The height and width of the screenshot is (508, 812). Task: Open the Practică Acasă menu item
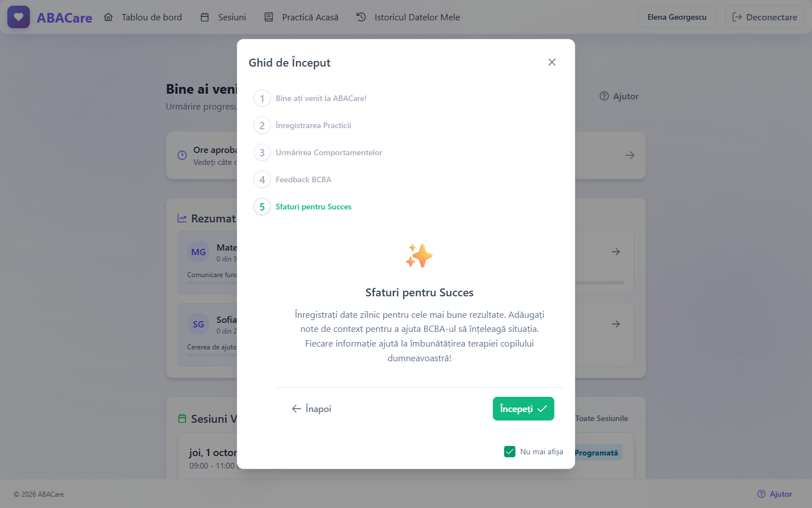click(302, 17)
